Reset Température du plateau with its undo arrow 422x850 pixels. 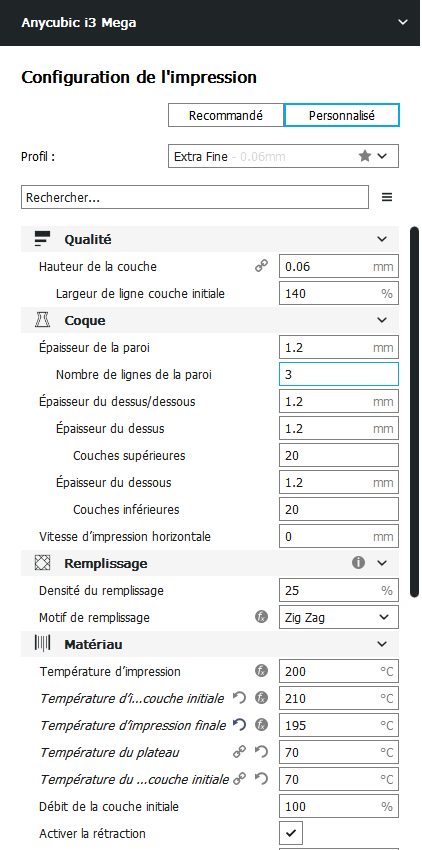[261, 752]
